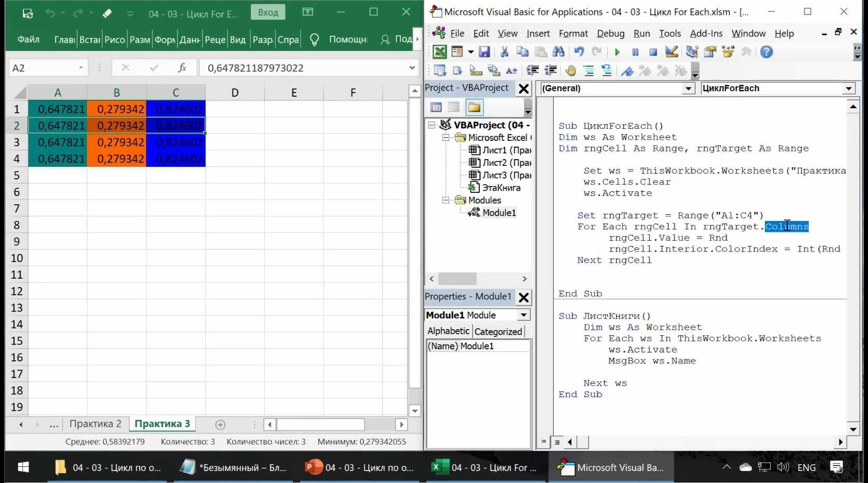Click Uncomment Block icon
868x483 pixels.
(606, 71)
